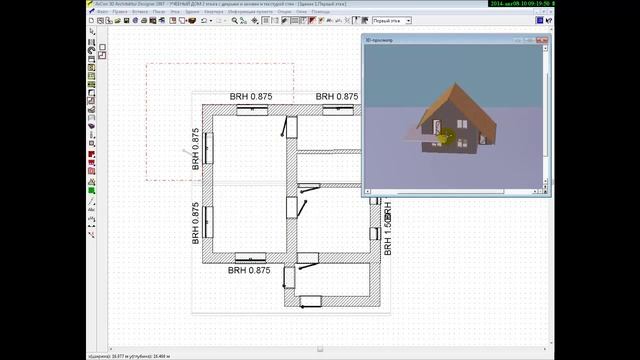Screen dimensions: 640x360
Task: Open the Этаж menu
Action: pyautogui.click(x=175, y=12)
